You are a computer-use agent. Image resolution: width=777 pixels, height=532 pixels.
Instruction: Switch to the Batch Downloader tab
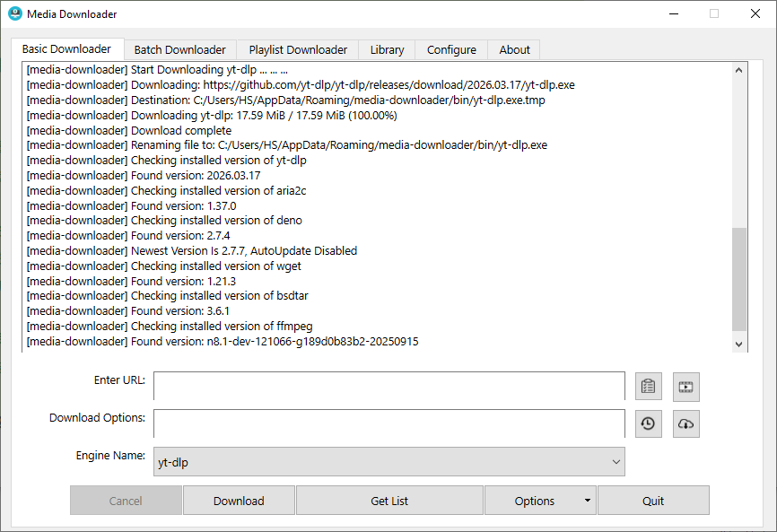coord(179,49)
